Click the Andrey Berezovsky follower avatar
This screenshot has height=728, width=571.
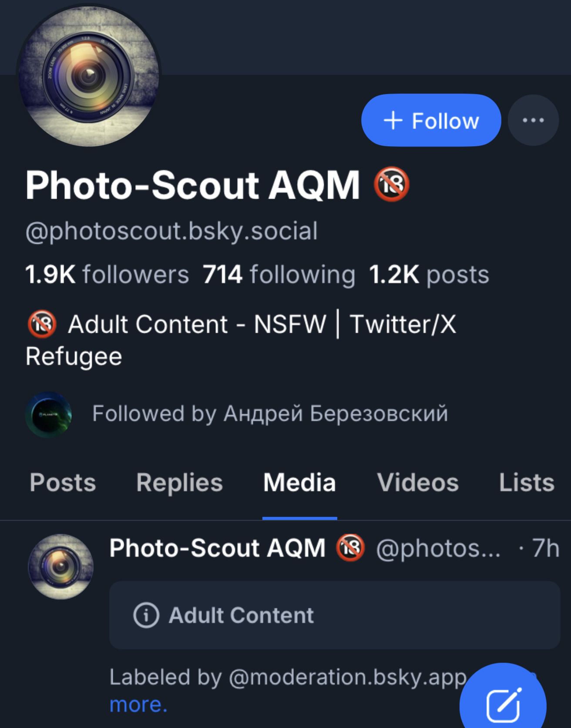click(x=48, y=414)
